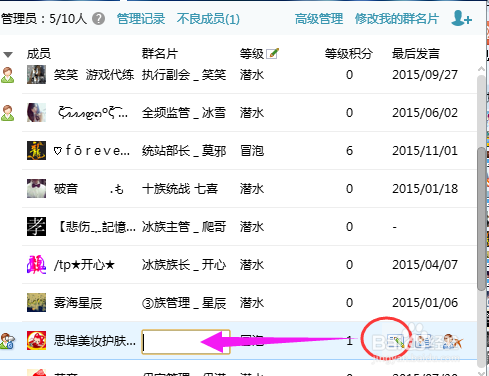The width and height of the screenshot is (489, 376).
Task: Click set administrator icon in highlighted row
Action: (424, 341)
